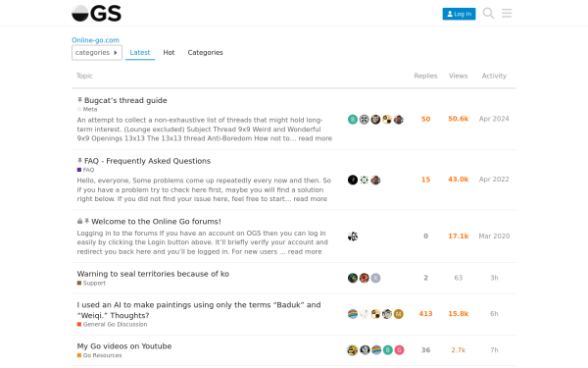Click rainbow avatar on AI paintings row

353,314
